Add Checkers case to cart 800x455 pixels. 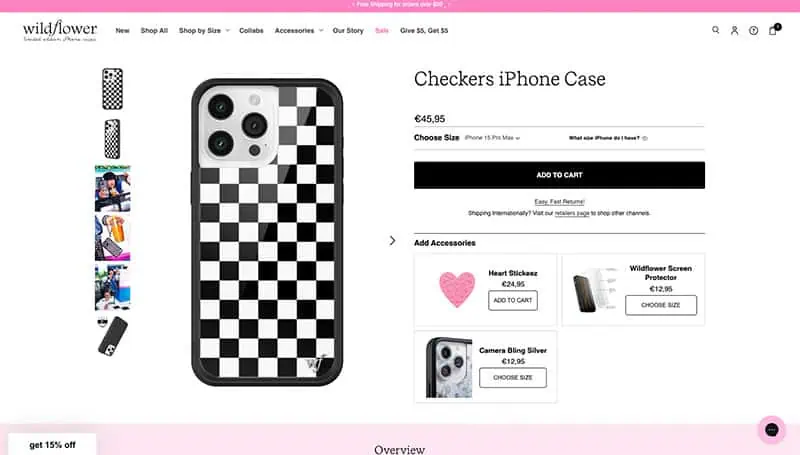[559, 175]
